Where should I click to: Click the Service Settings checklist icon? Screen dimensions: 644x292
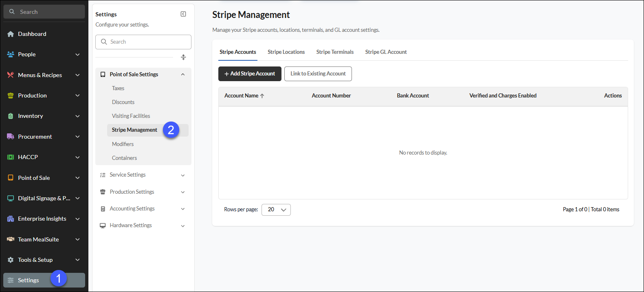coord(103,175)
